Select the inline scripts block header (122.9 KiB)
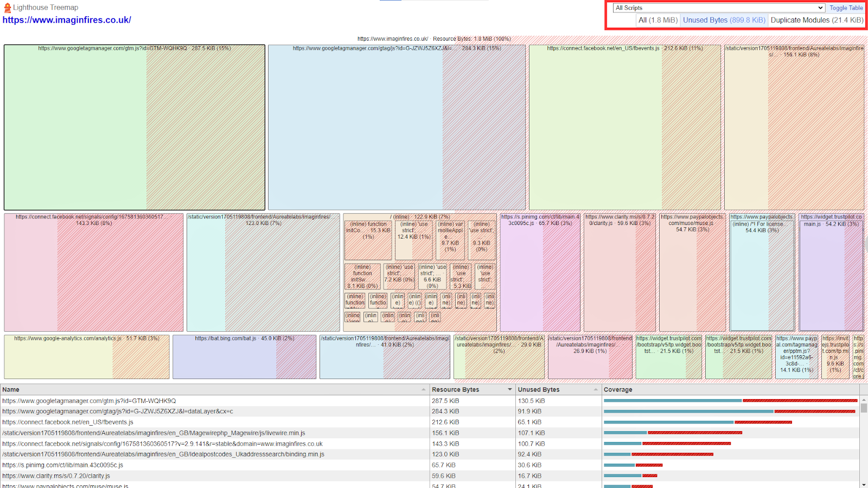The width and height of the screenshot is (868, 488). pyautogui.click(x=420, y=216)
